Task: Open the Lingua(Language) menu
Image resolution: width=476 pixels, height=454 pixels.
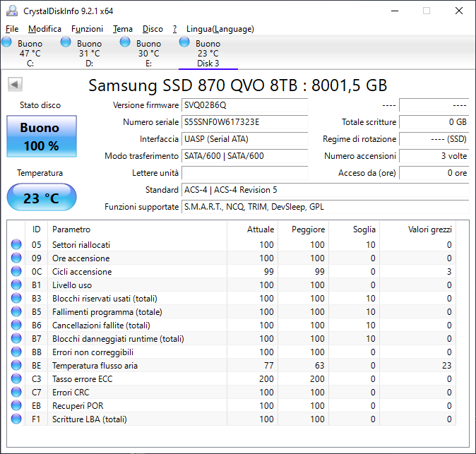Action: point(220,29)
